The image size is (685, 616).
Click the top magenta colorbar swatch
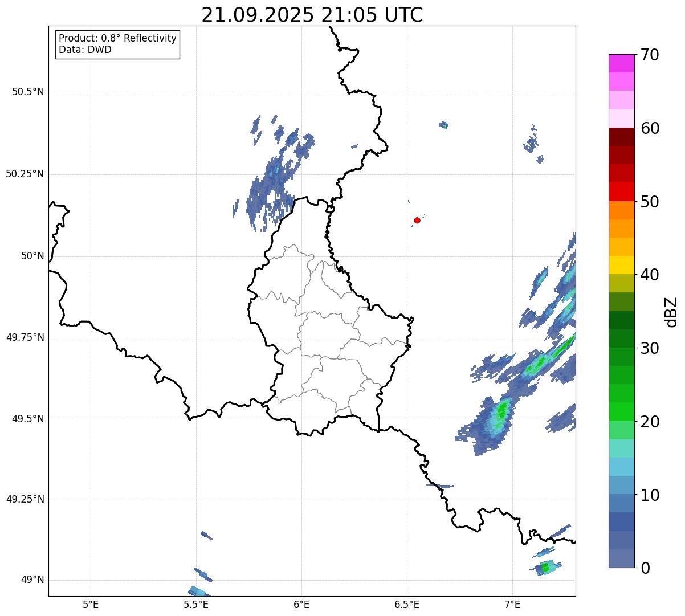click(621, 63)
